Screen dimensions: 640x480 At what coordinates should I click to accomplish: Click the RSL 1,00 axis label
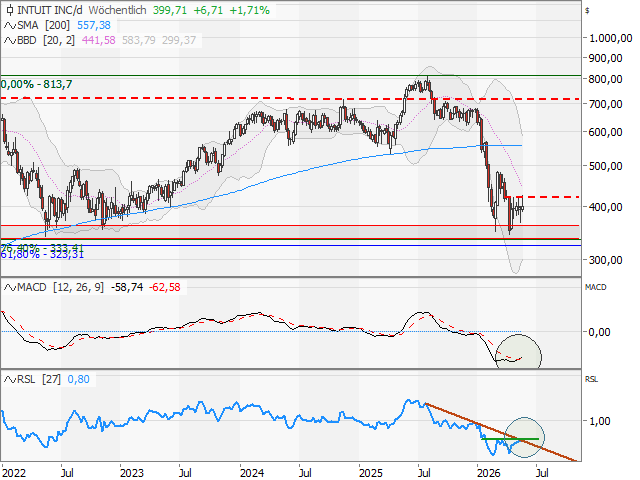pos(599,421)
